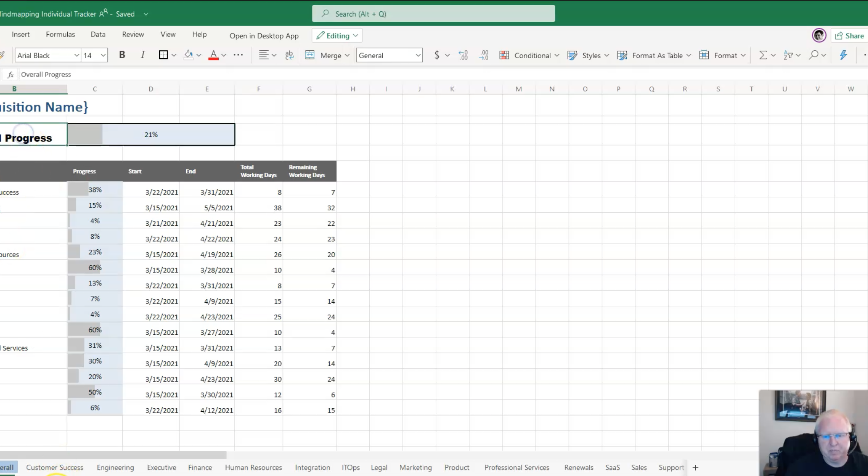
Task: Switch to Marketing sheet
Action: coord(415,467)
